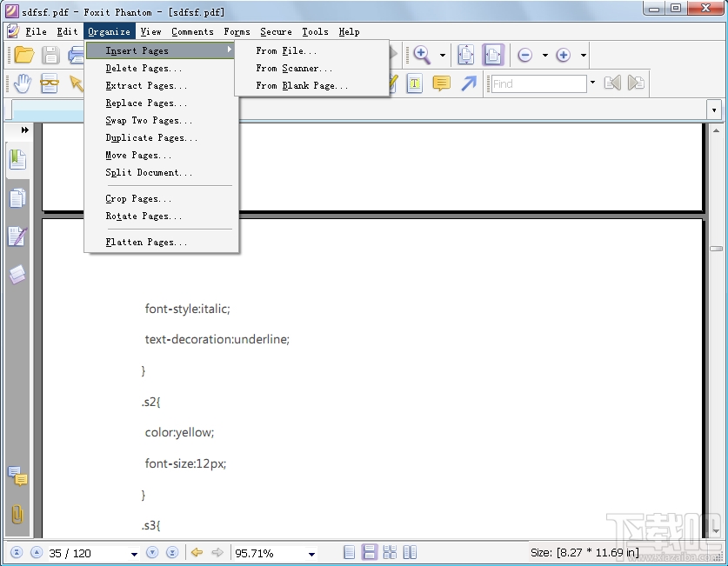Open the zoom percentage dropdown
Image resolution: width=728 pixels, height=566 pixels.
tap(311, 554)
